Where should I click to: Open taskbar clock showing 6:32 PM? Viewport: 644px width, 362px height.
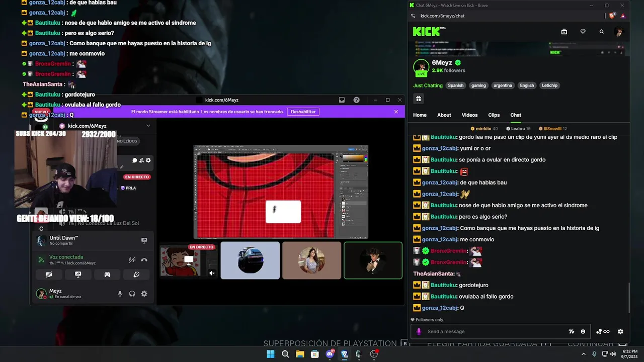tap(630, 354)
